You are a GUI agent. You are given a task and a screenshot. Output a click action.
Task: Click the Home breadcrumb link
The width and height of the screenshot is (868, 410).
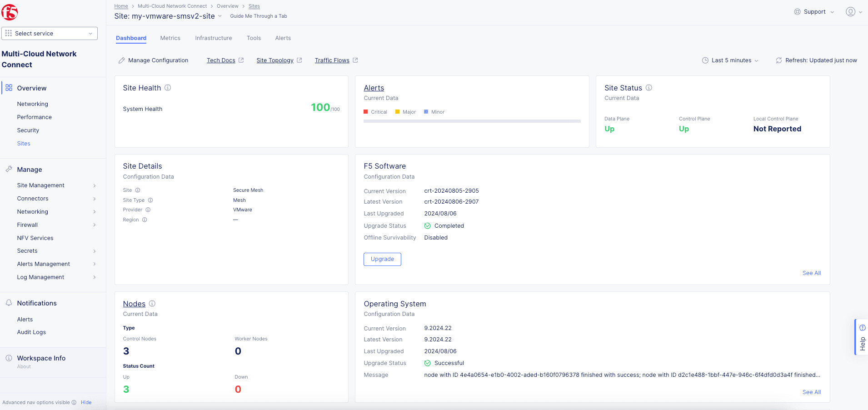click(x=121, y=6)
